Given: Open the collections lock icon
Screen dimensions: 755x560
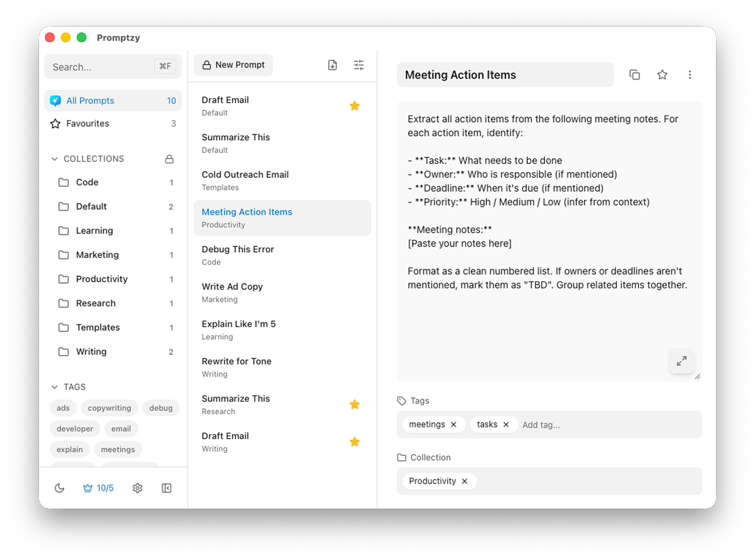Looking at the screenshot, I should pyautogui.click(x=169, y=159).
